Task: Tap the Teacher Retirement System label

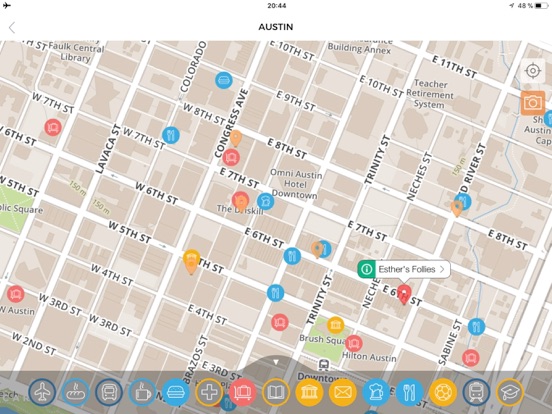Action: click(x=430, y=94)
